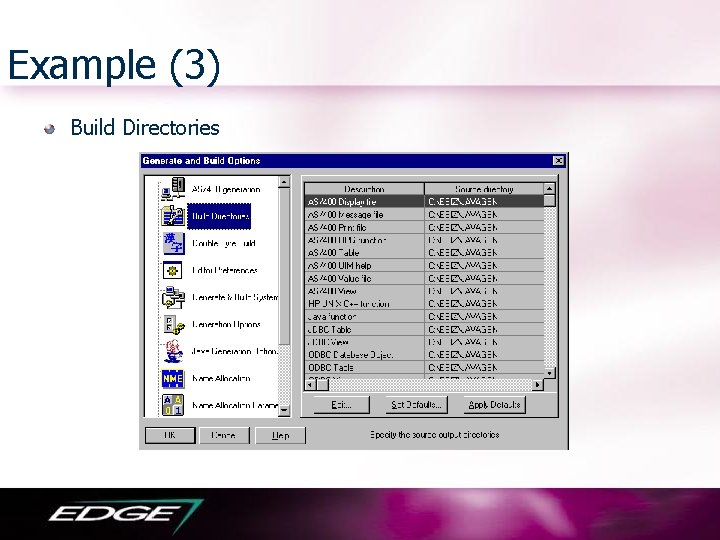Click category list scroll down arrow
This screenshot has width=720, height=540.
point(284,410)
